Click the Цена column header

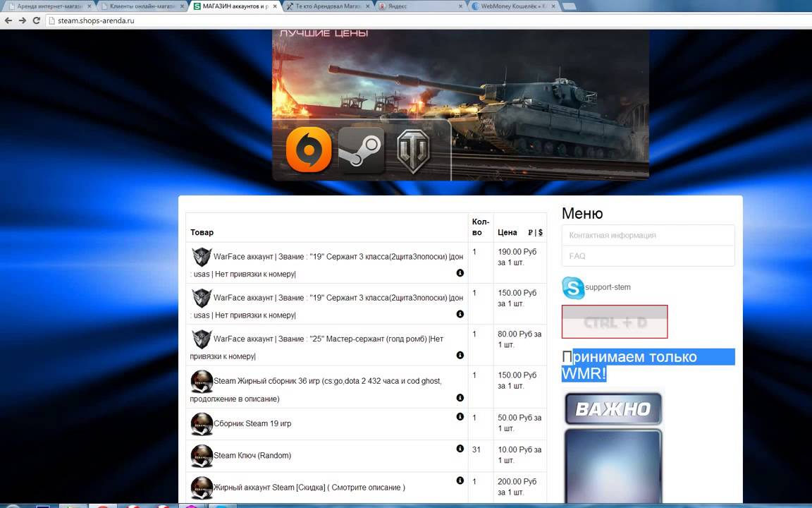click(x=508, y=233)
